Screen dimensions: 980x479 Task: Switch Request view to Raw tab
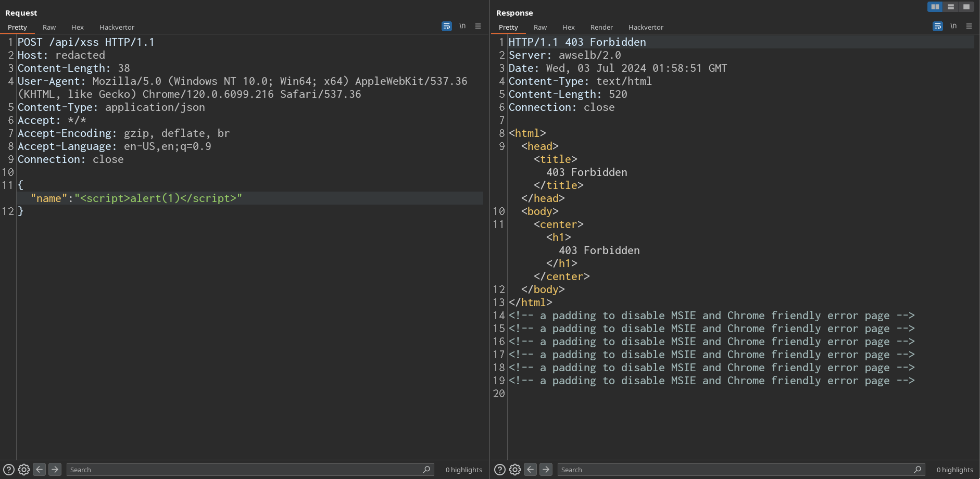pos(49,27)
